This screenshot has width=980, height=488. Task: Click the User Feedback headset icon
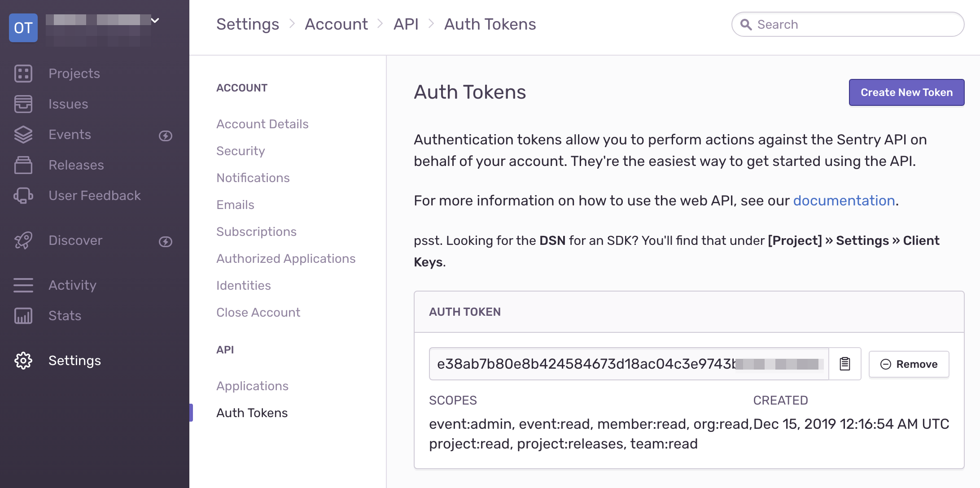coord(23,196)
